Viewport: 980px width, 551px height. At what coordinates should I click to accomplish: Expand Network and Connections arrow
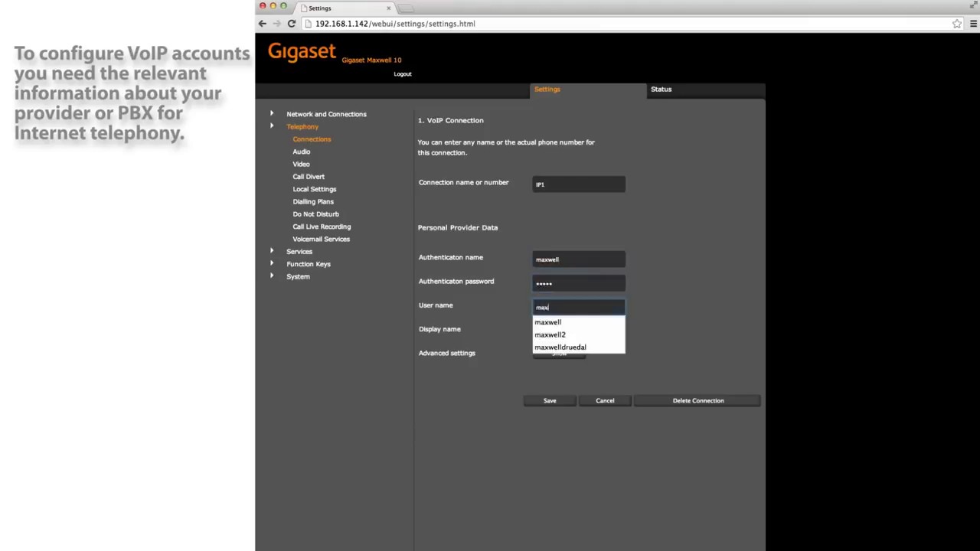tap(272, 114)
